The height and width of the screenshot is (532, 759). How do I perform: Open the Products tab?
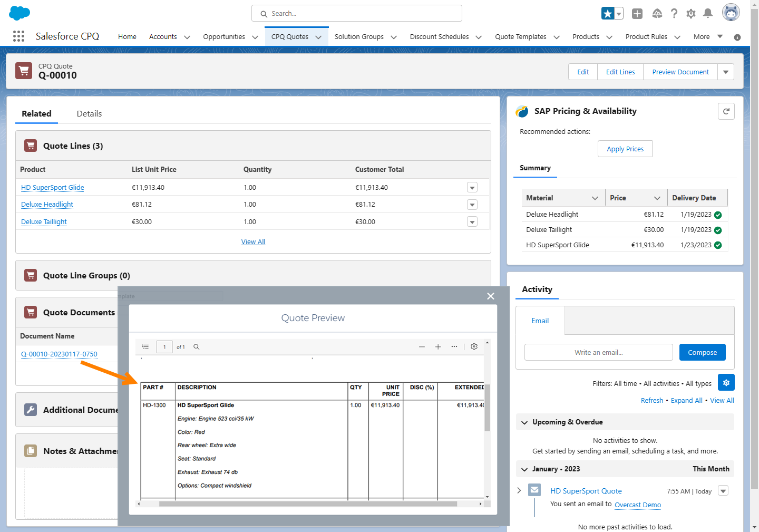586,37
